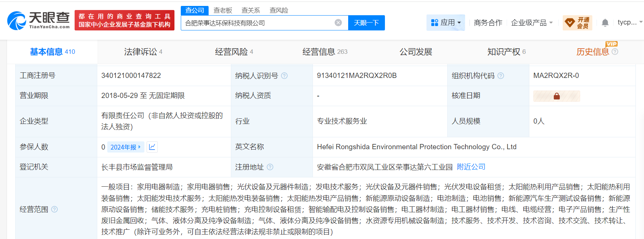644x239 pixels.
Task: Click help icon next to 注册地址
Action: 270,167
